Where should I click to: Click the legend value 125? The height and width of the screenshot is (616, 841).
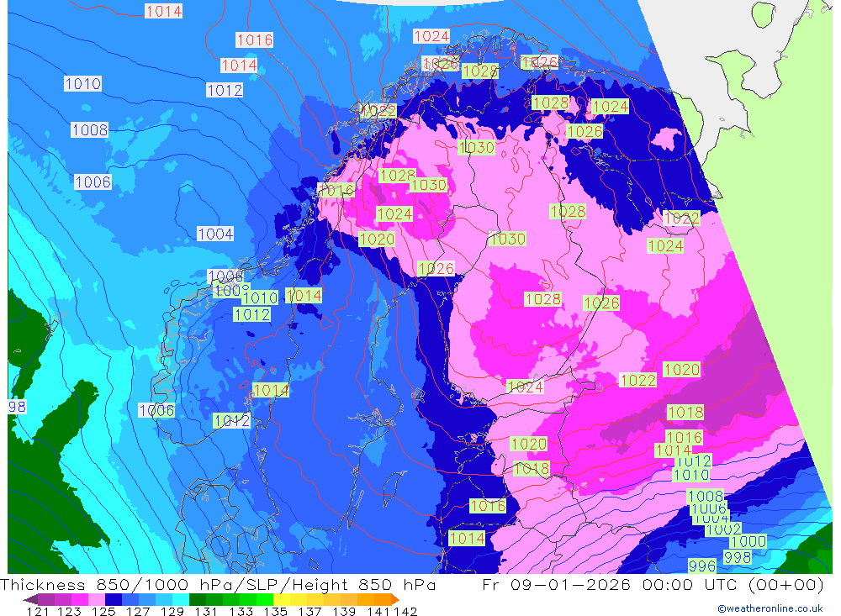[x=103, y=611]
